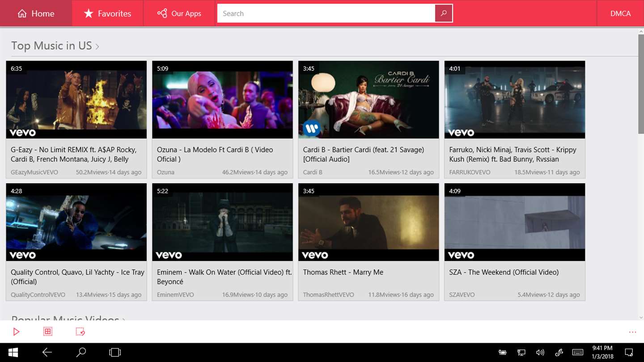Viewport: 644px width, 362px height.
Task: Open the Quality Control Ice Tray thumbnail
Action: coord(76,222)
